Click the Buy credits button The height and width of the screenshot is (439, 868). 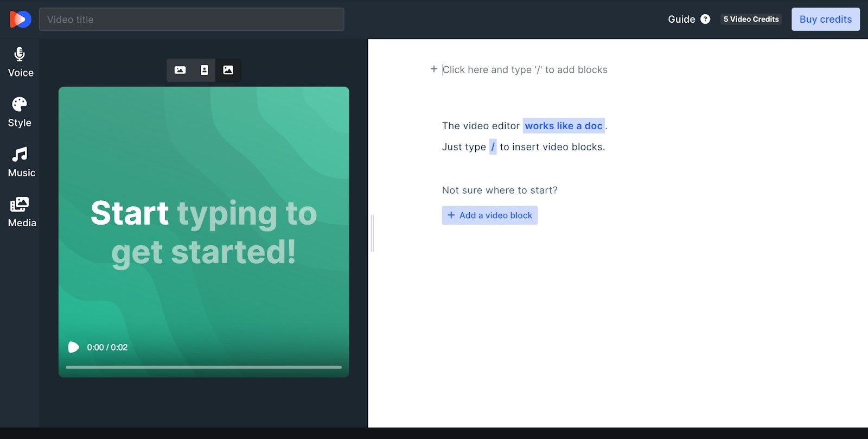tap(825, 20)
